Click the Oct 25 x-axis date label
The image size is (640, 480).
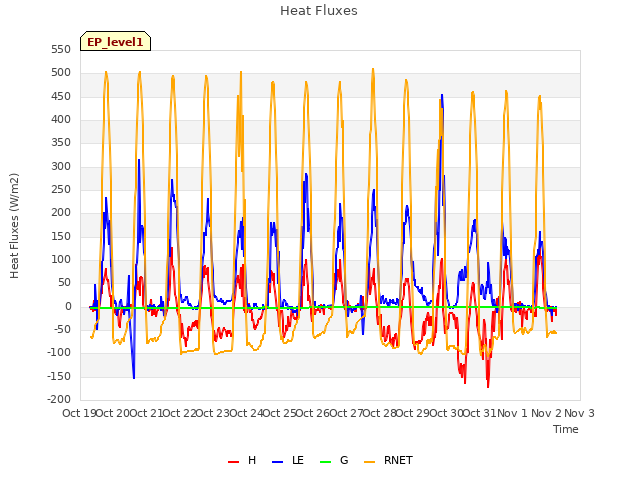[280, 413]
